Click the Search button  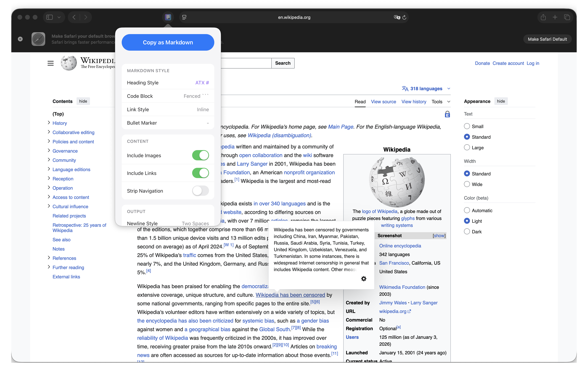(x=283, y=63)
